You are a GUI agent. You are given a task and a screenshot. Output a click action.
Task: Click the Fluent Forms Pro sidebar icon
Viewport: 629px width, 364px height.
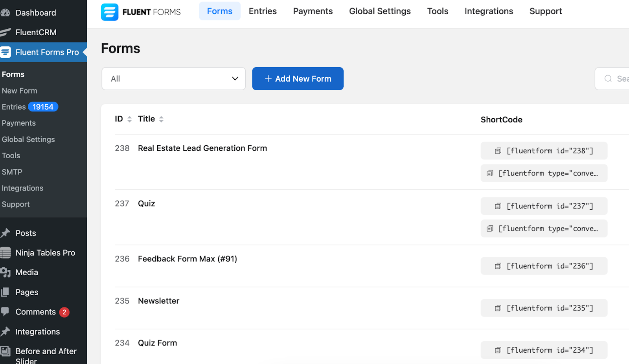(x=6, y=52)
